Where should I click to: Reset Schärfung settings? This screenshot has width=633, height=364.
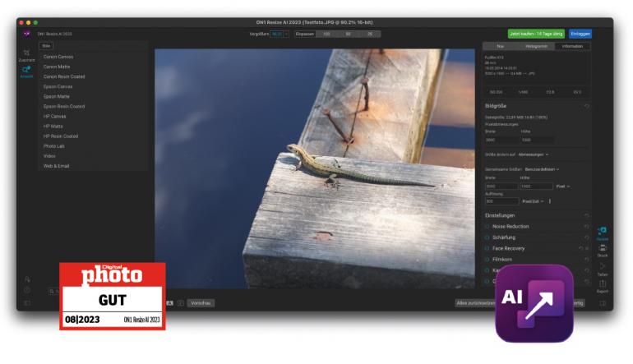click(587, 237)
